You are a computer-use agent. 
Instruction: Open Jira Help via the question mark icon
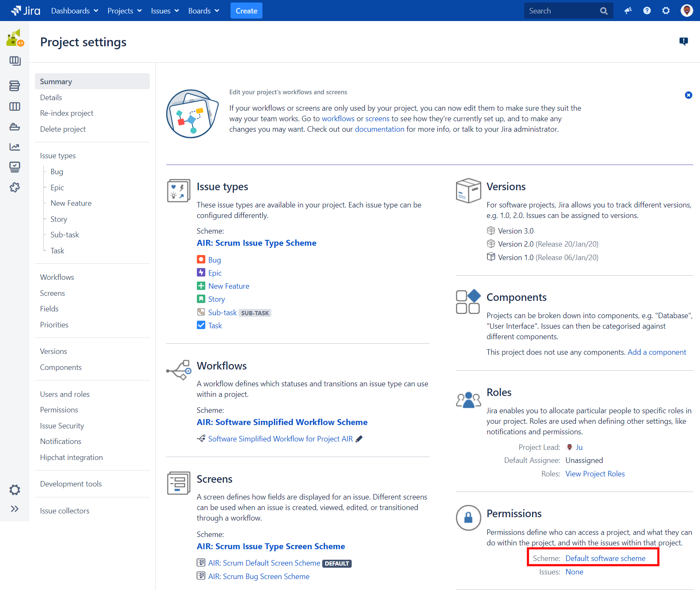tap(647, 11)
